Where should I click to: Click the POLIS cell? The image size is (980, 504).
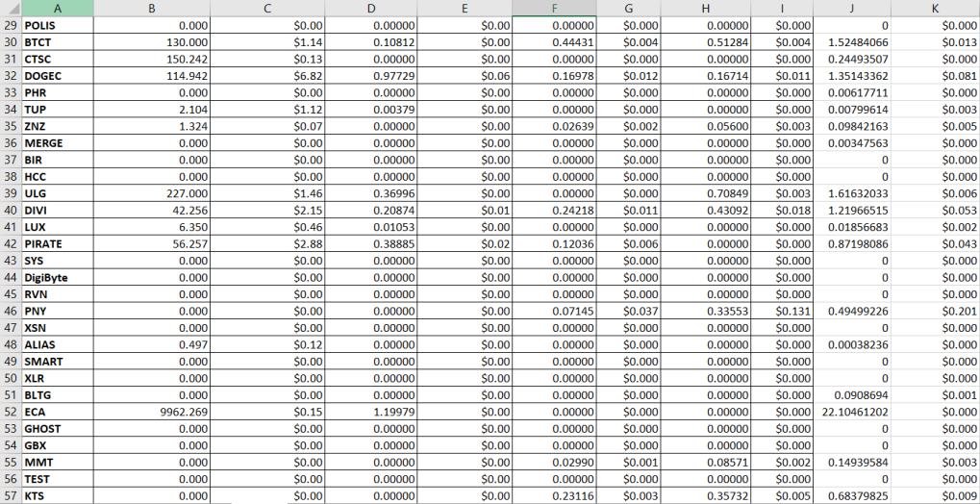click(58, 26)
